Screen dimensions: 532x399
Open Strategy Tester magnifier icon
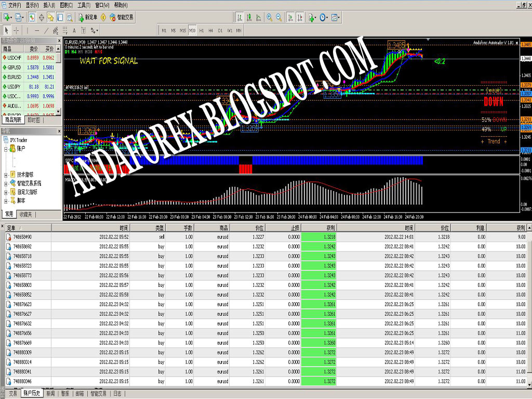[x=70, y=17]
